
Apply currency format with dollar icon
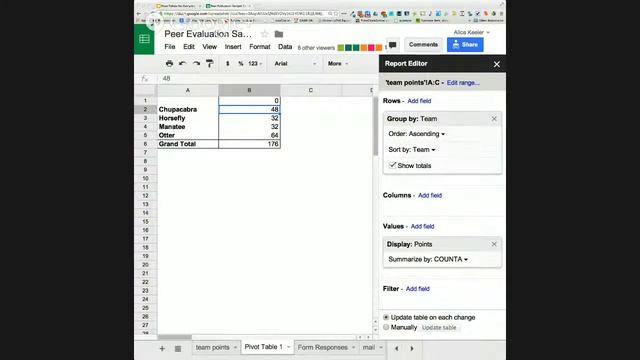(227, 64)
